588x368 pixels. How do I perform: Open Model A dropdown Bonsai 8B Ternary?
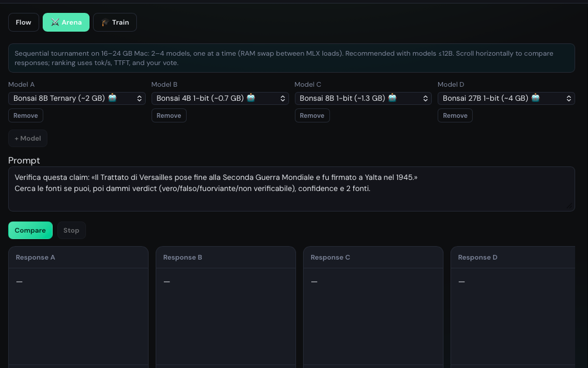point(77,98)
